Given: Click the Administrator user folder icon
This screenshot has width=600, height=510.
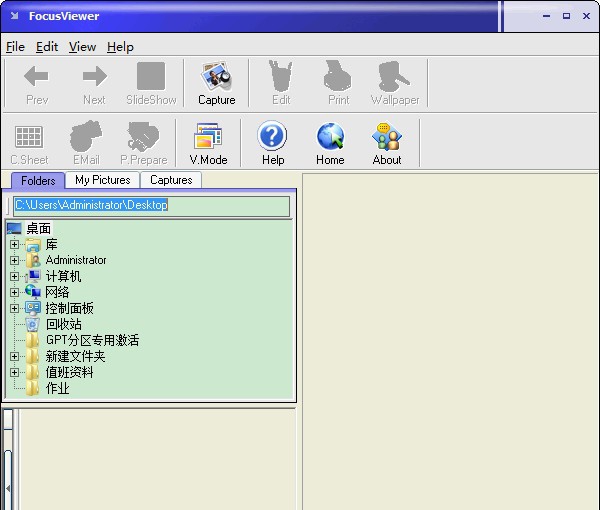Looking at the screenshot, I should [33, 260].
